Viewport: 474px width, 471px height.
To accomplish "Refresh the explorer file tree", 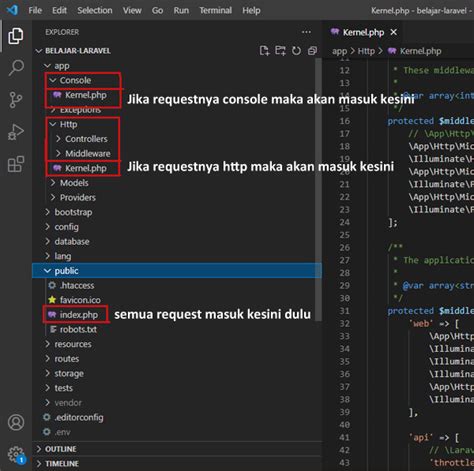I will click(296, 51).
